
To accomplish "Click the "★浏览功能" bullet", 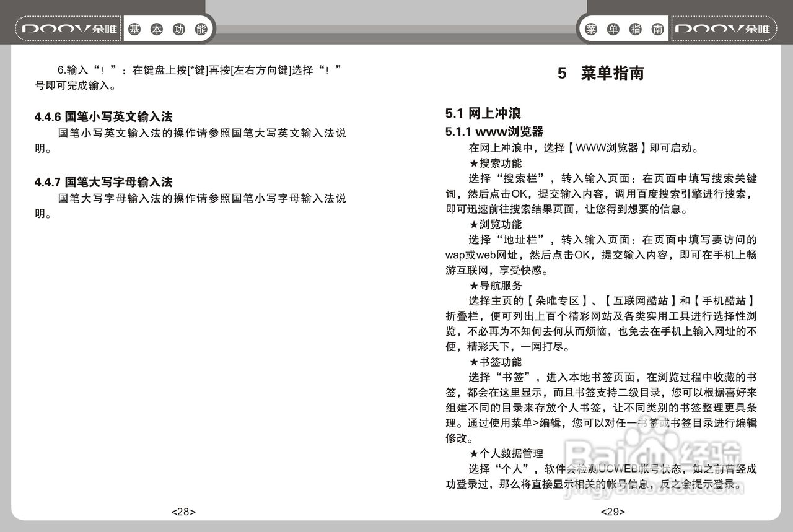I will tap(496, 224).
